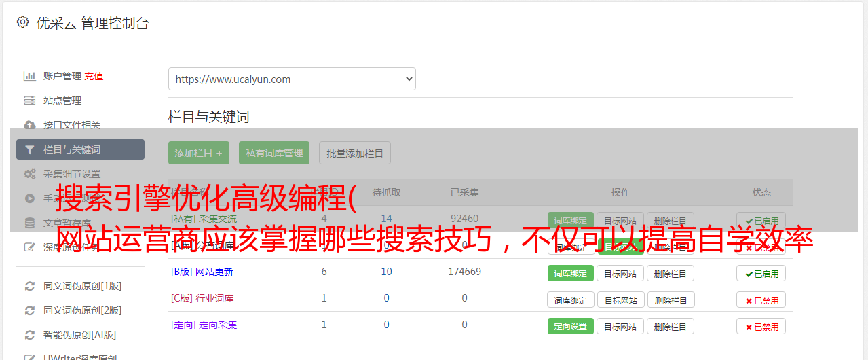Screen dimensions: 868x360
Task: Click 批量添加栏目 button
Action: pos(355,153)
